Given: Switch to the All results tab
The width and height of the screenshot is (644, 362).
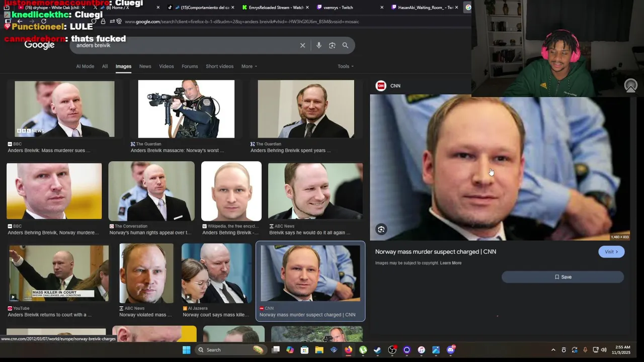Looking at the screenshot, I should click(x=105, y=66).
